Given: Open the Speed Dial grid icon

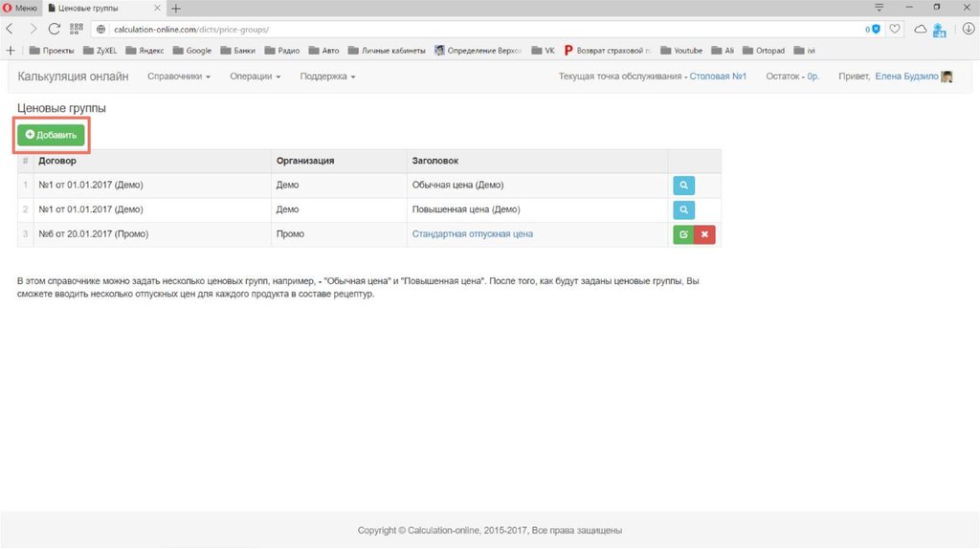Looking at the screenshot, I should [77, 29].
